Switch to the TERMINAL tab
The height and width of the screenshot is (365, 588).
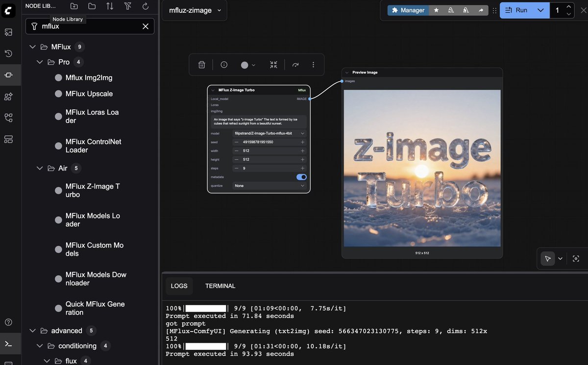pyautogui.click(x=220, y=286)
